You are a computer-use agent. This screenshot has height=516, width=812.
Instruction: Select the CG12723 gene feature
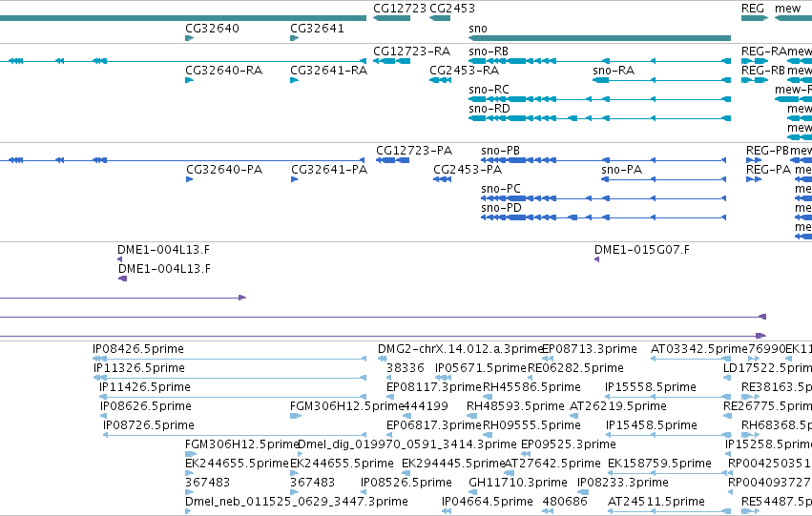[391, 18]
